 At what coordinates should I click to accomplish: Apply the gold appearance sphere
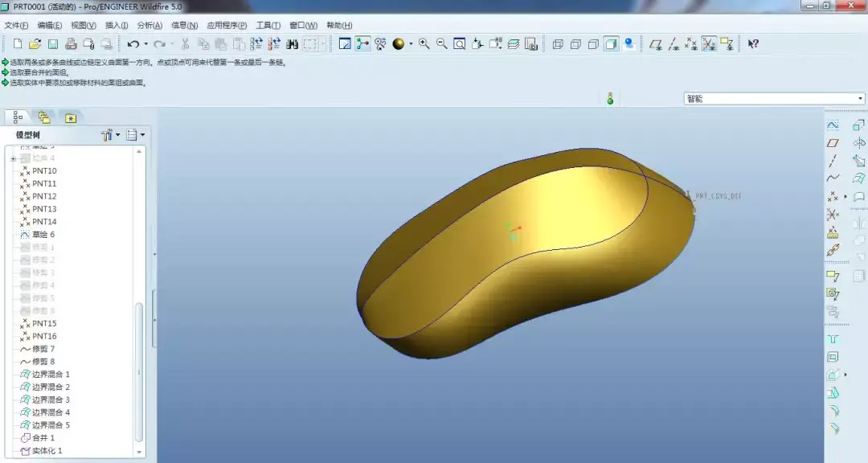[x=398, y=43]
